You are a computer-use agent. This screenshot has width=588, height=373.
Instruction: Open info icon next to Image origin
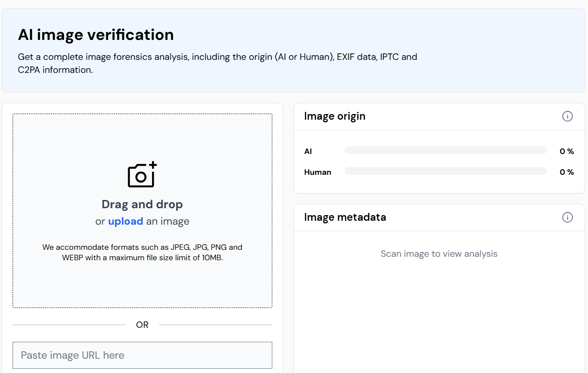pyautogui.click(x=567, y=116)
